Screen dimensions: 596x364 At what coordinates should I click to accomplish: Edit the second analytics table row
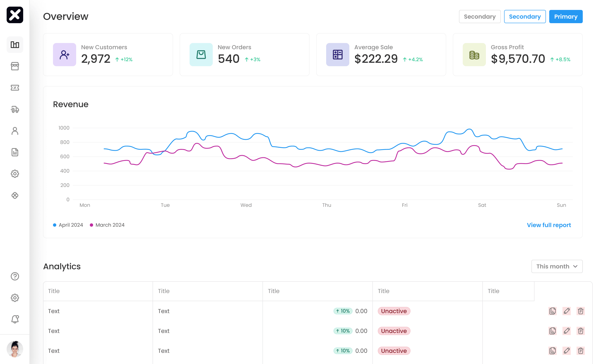click(x=566, y=331)
